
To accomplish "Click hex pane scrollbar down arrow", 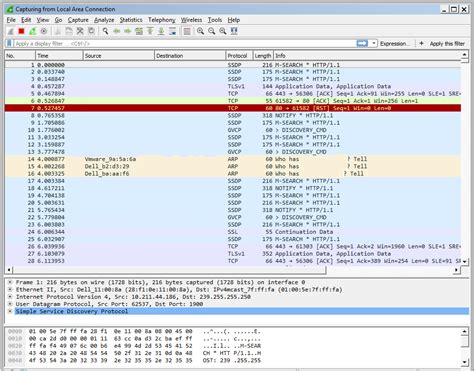I will pyautogui.click(x=465, y=362).
